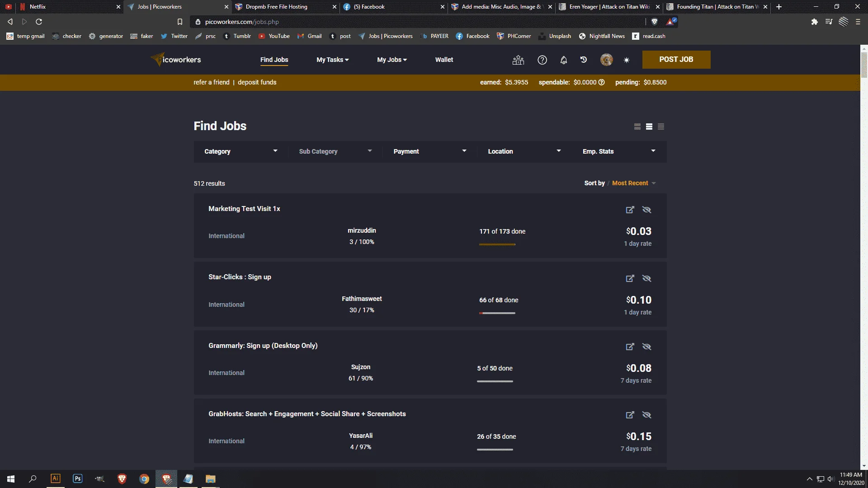
Task: Expand the Sub Category filter dropdown
Action: [x=335, y=151]
